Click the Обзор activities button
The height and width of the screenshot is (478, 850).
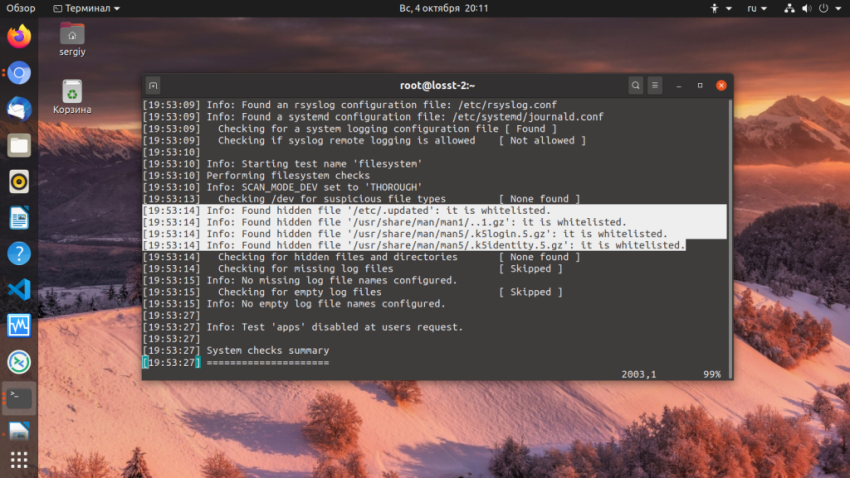coord(21,8)
